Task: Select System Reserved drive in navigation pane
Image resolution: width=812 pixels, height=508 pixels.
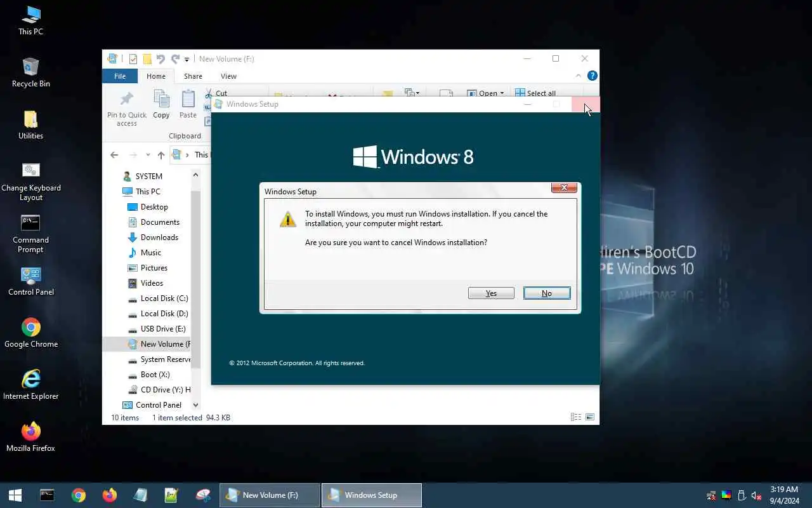Action: [159, 359]
